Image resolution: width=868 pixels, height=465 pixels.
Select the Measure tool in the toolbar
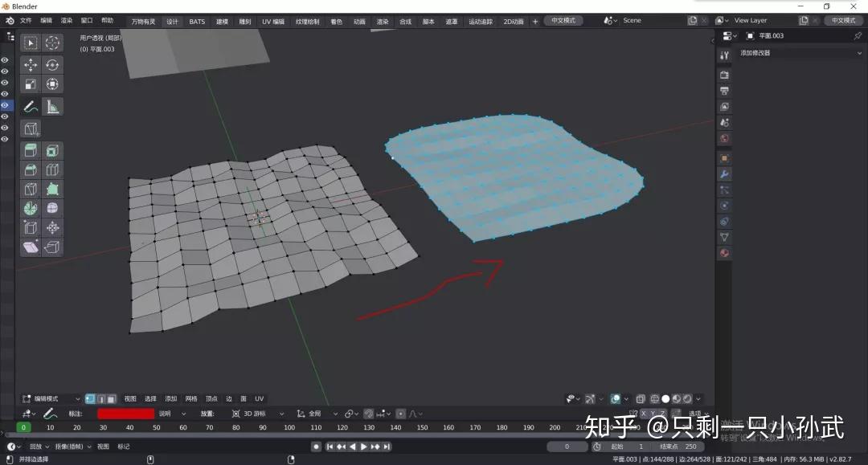pyautogui.click(x=52, y=105)
